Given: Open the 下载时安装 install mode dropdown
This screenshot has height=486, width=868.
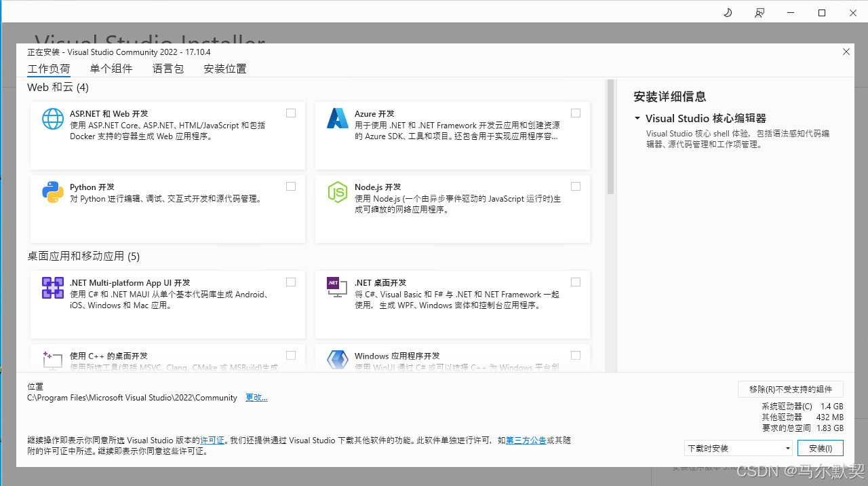Looking at the screenshot, I should (738, 448).
